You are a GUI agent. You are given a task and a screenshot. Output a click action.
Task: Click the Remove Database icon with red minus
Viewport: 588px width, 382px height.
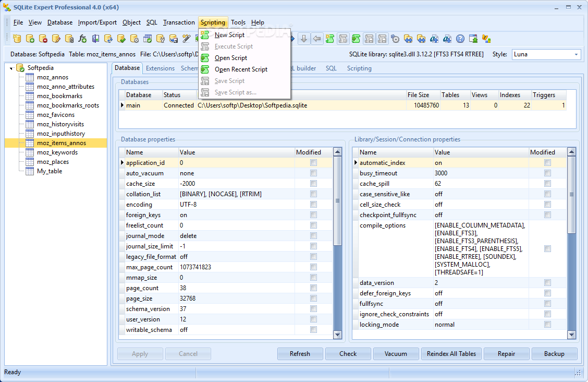tap(43, 39)
